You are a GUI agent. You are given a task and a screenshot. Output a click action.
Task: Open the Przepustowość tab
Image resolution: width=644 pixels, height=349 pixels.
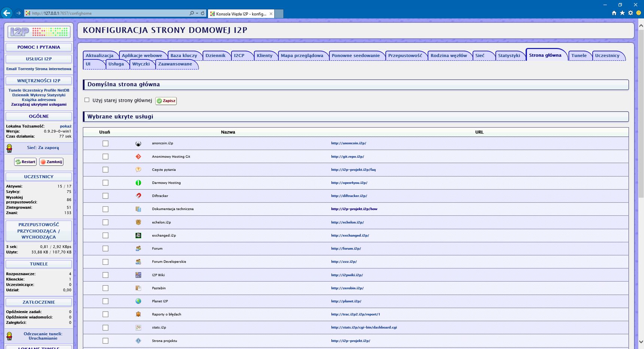pos(405,55)
